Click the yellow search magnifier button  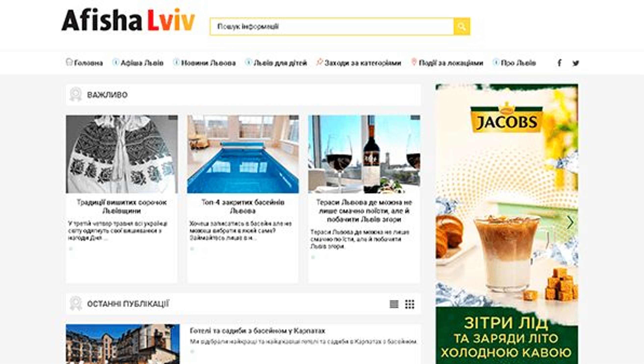[x=462, y=26]
